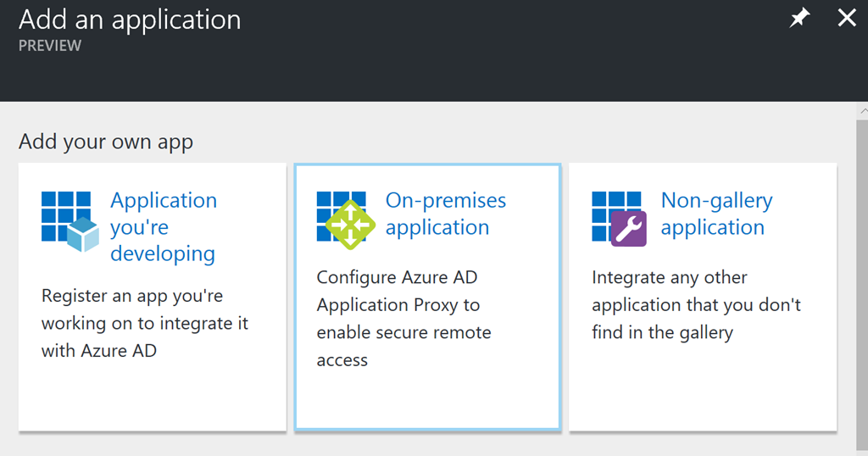Select Configure Azure AD Application Proxy description
The image size is (868, 456).
click(403, 318)
